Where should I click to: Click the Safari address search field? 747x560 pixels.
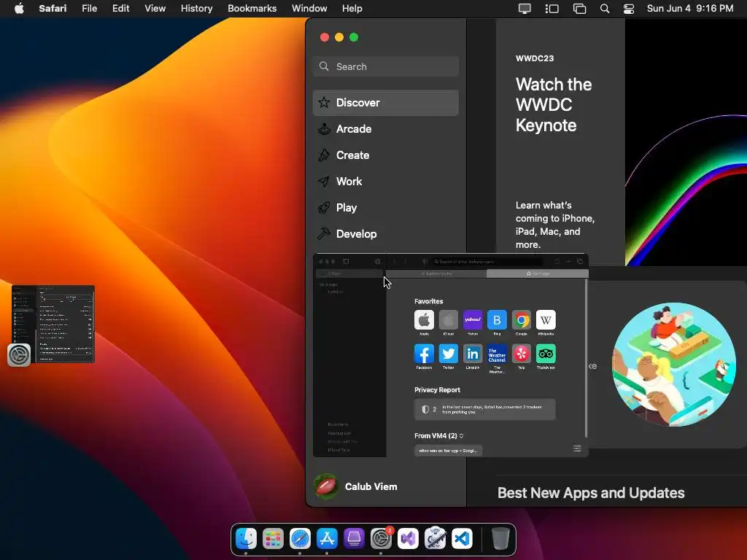click(x=487, y=262)
